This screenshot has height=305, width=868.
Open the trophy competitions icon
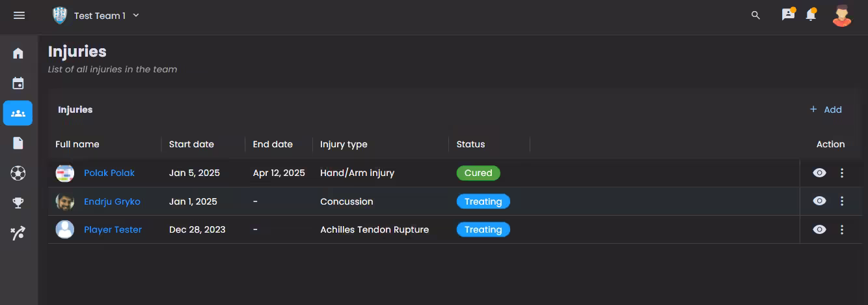pos(18,203)
